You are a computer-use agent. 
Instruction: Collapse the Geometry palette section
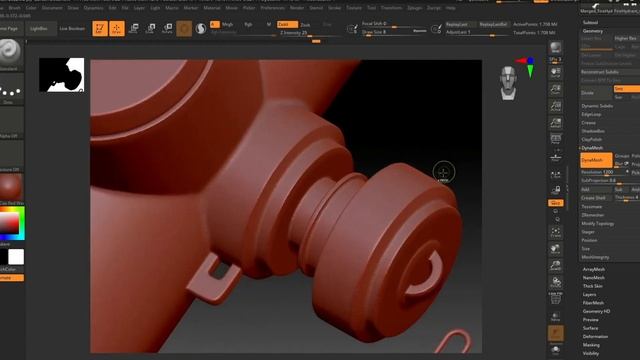(593, 31)
